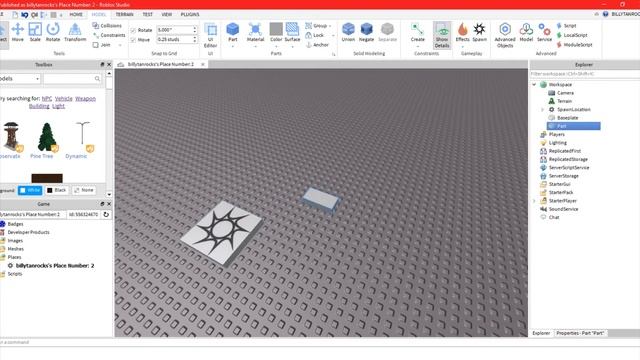
Task: Toggle Collisions option
Action: click(x=107, y=26)
